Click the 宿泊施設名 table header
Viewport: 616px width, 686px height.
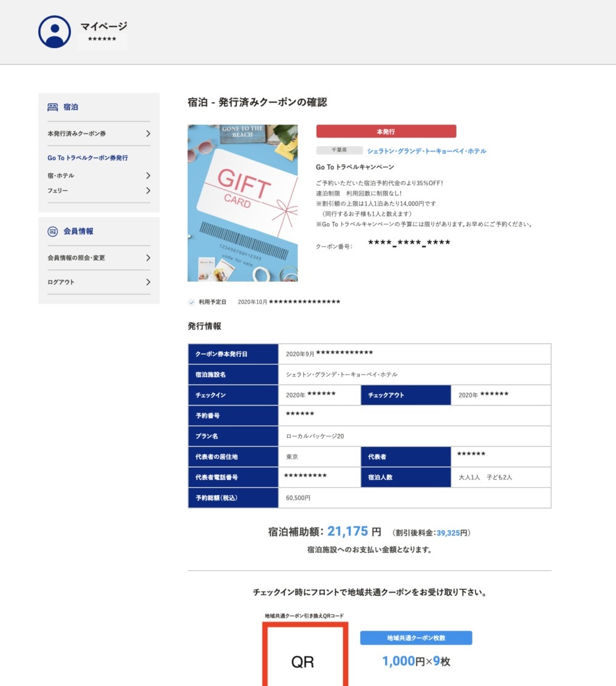click(x=233, y=375)
